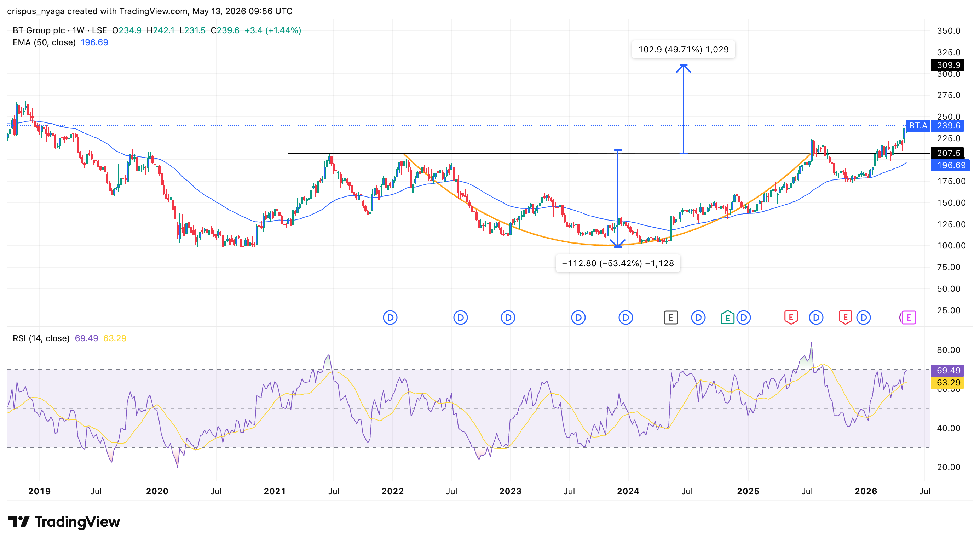Click the H242.1 high value
The width and height of the screenshot is (980, 543).
pyautogui.click(x=161, y=30)
